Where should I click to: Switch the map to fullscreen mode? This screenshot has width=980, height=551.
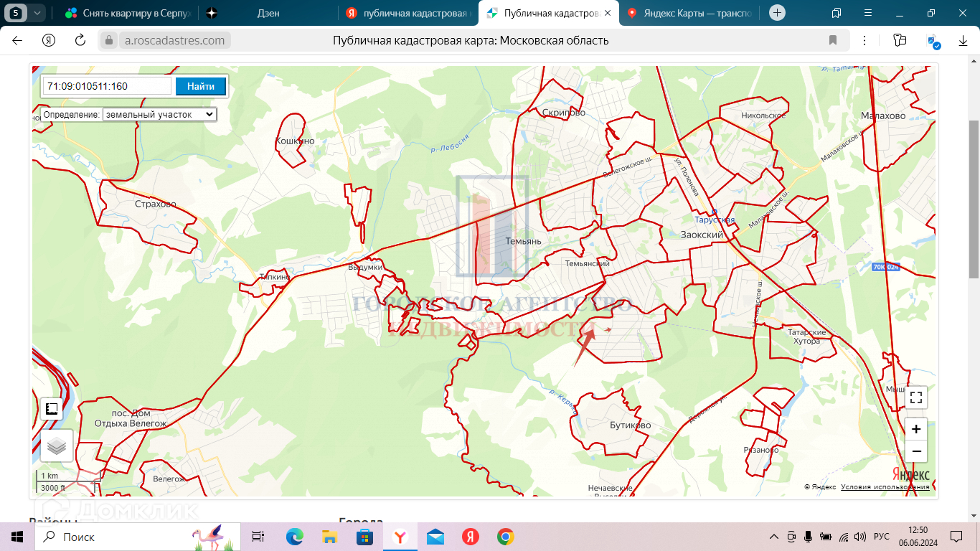pyautogui.click(x=916, y=397)
